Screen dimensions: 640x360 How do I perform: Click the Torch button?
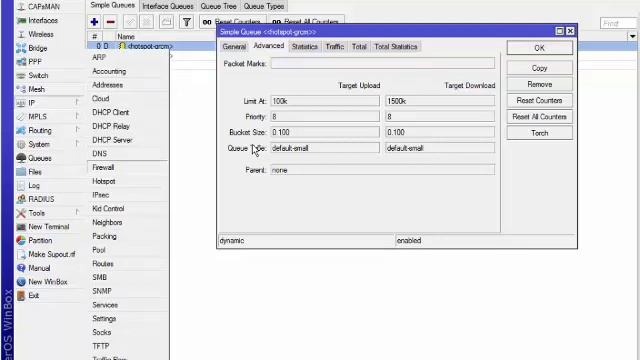point(540,133)
